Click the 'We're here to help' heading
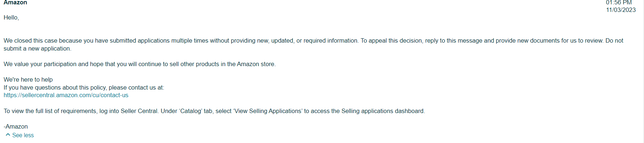The width and height of the screenshot is (644, 143). tap(28, 80)
